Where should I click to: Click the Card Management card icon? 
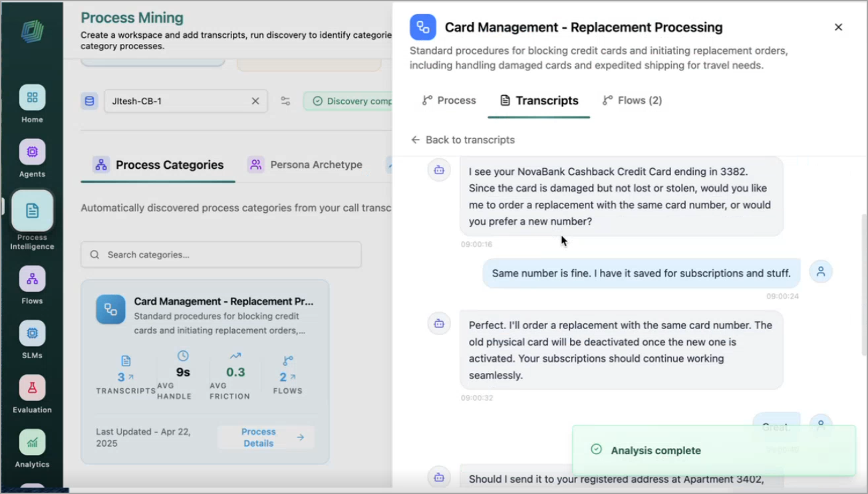[110, 309]
